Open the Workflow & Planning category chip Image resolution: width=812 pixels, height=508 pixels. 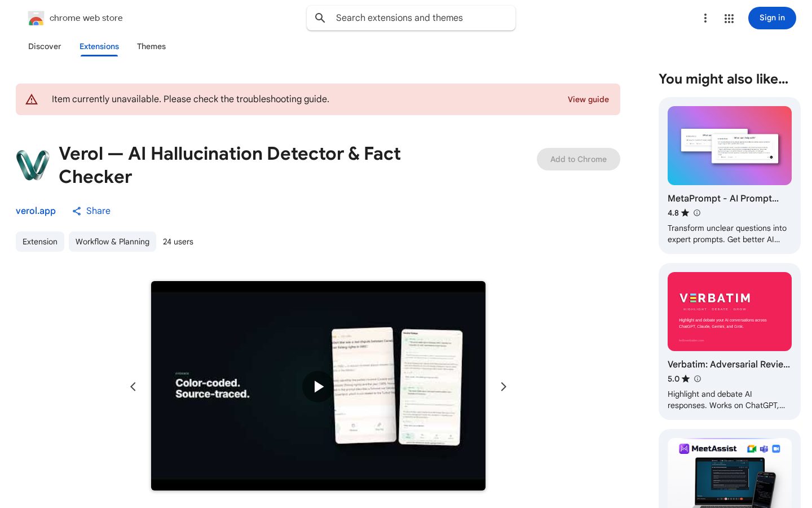[112, 242]
